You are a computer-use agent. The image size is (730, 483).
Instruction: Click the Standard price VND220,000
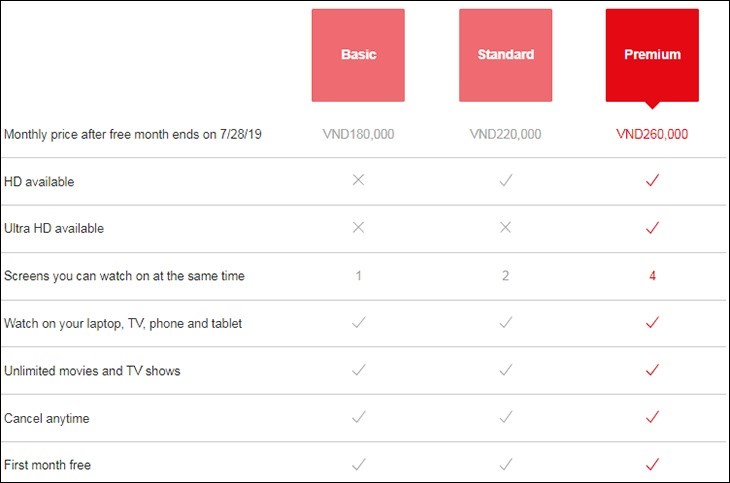pos(505,134)
